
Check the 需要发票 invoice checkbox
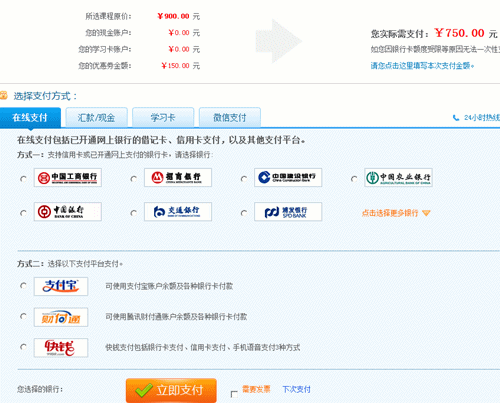click(x=234, y=394)
